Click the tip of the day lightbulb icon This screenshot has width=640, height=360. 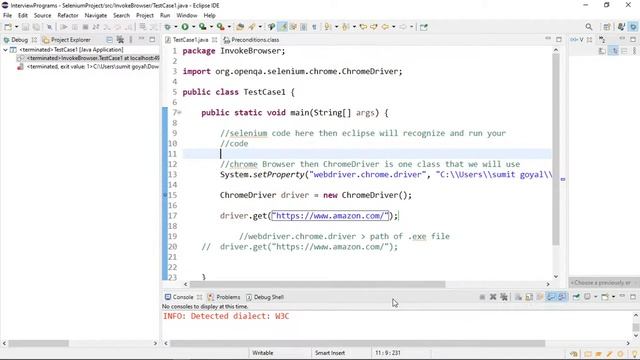coord(635,354)
